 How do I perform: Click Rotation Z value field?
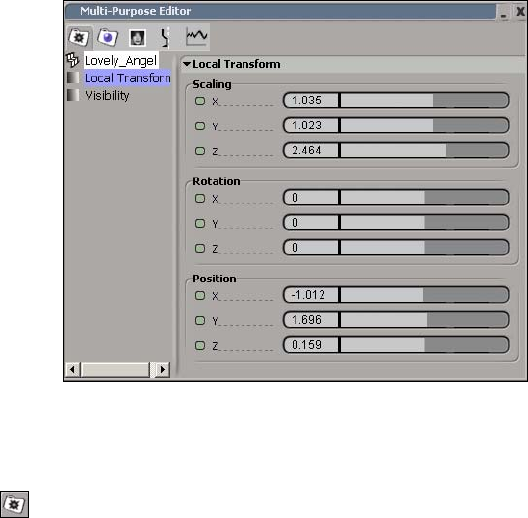311,248
